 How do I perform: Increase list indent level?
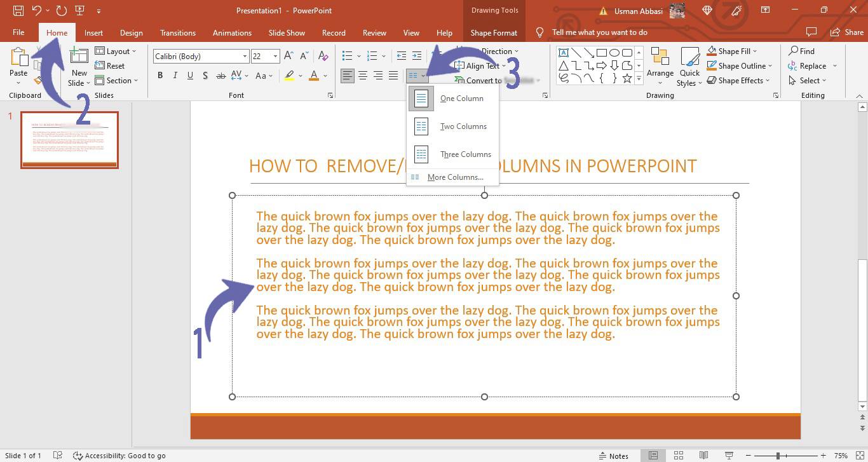[417, 56]
